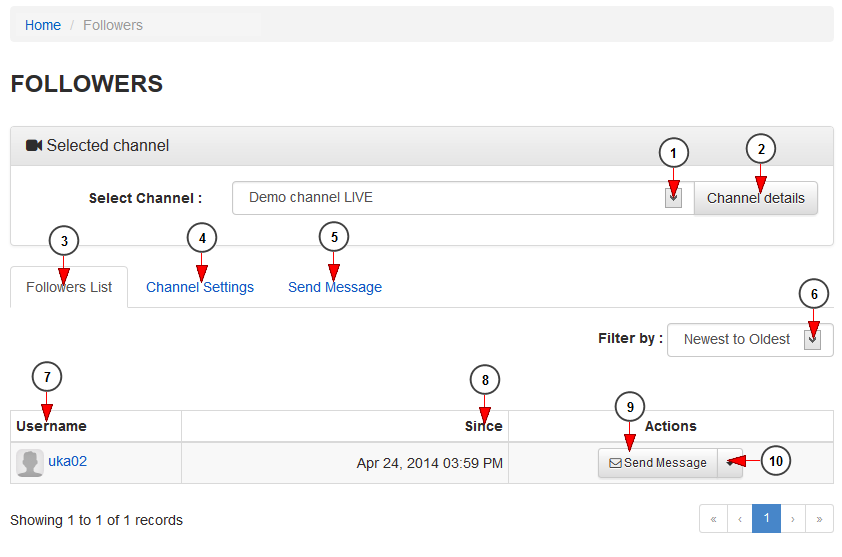Go to last page with double-right arrow
This screenshot has height=557, width=842.
point(819,519)
